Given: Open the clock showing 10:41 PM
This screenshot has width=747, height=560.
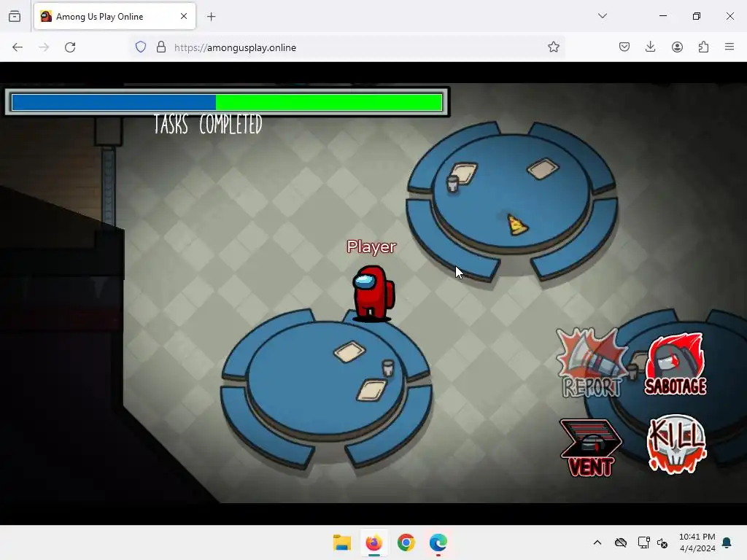Looking at the screenshot, I should pyautogui.click(x=697, y=542).
